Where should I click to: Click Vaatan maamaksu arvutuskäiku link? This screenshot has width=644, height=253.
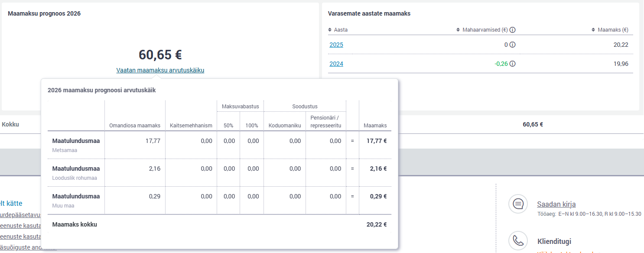[160, 70]
